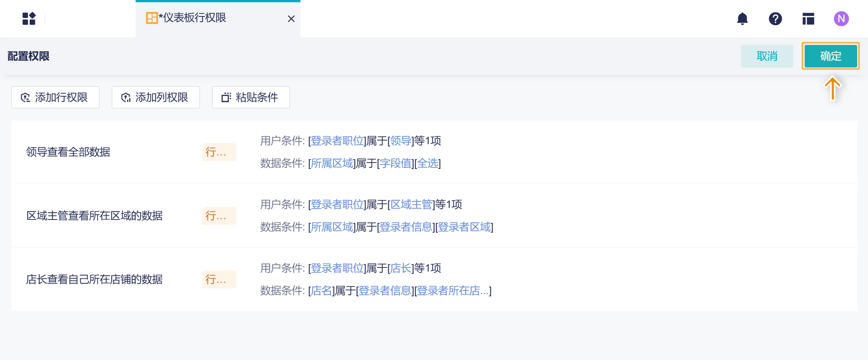Screen dimensions: 868x360
Task: Close the 仪表板行权限 tab
Action: pyautogui.click(x=291, y=18)
